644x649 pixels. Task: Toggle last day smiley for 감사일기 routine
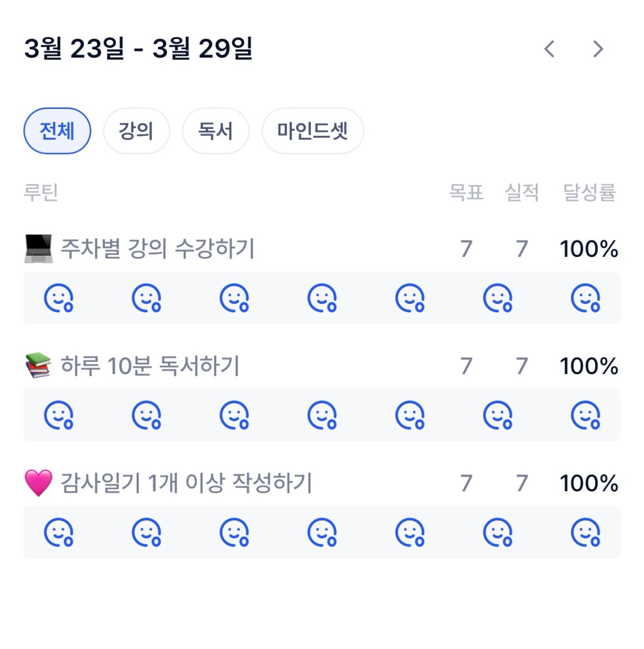585,532
